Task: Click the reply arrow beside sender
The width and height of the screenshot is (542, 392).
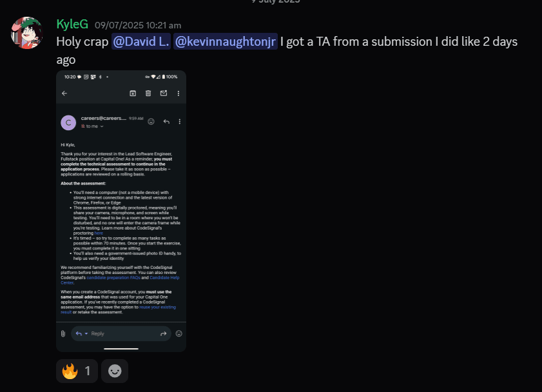Action: pyautogui.click(x=166, y=122)
